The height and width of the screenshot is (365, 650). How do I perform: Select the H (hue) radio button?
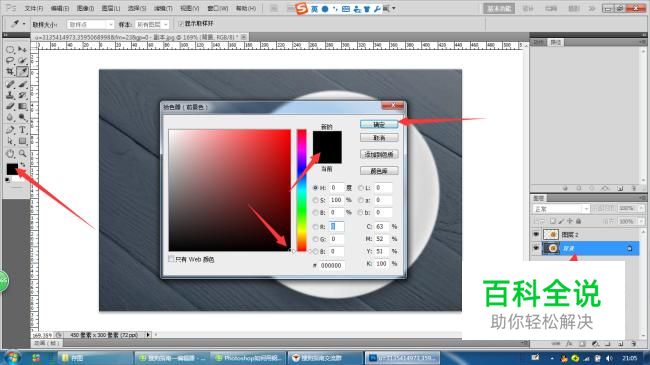pyautogui.click(x=315, y=188)
